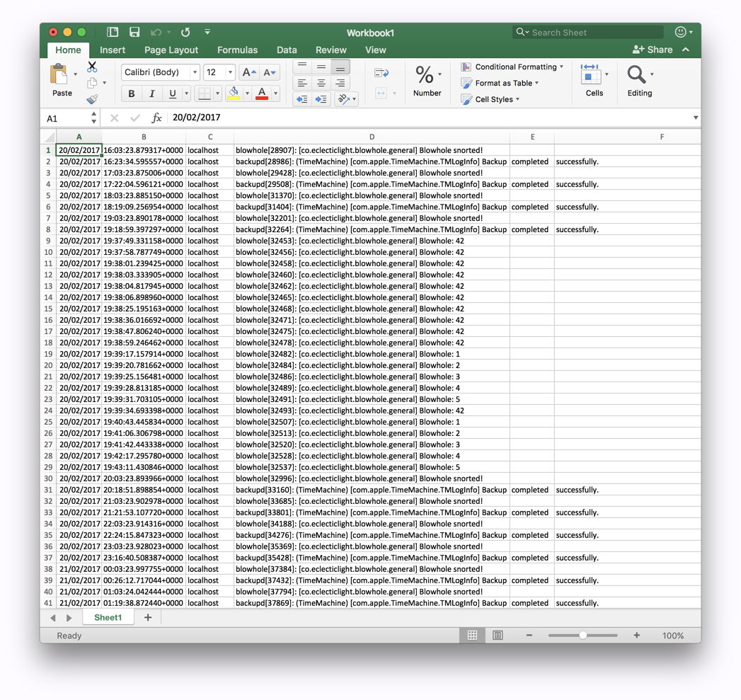Switch to the View tab
Screen dimensions: 741x700
pyautogui.click(x=375, y=50)
